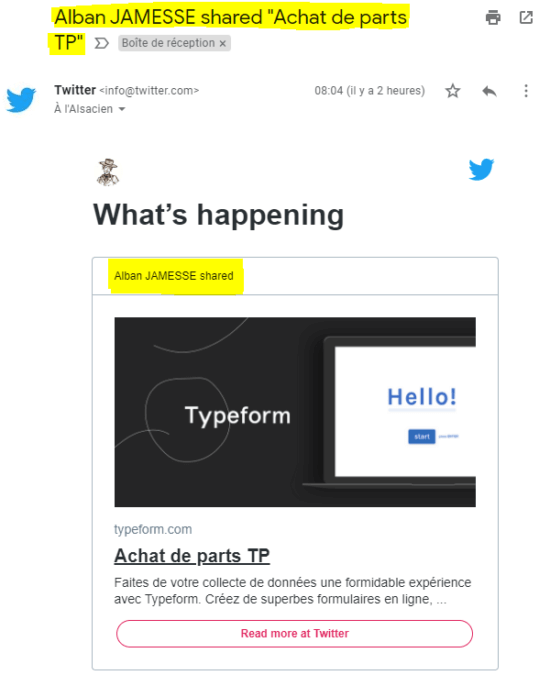Screen dimensions: 550x686
Task: Click the Typeform description text
Action: (x=292, y=591)
